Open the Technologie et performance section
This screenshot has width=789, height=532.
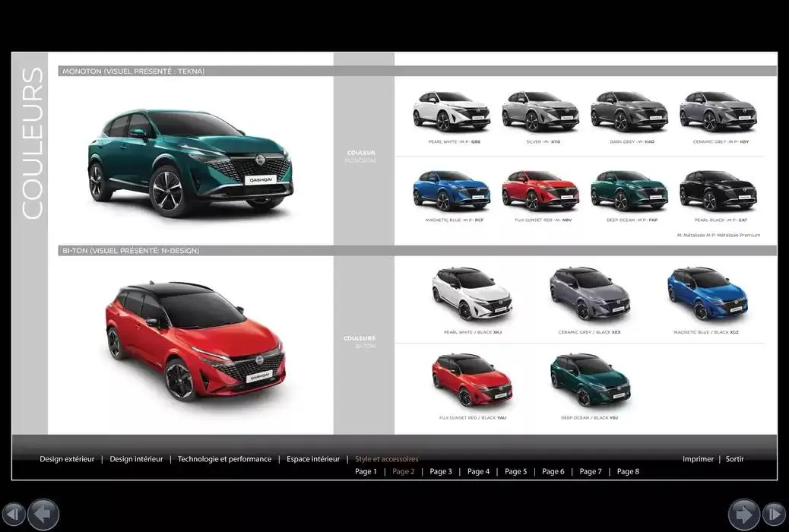click(x=224, y=458)
